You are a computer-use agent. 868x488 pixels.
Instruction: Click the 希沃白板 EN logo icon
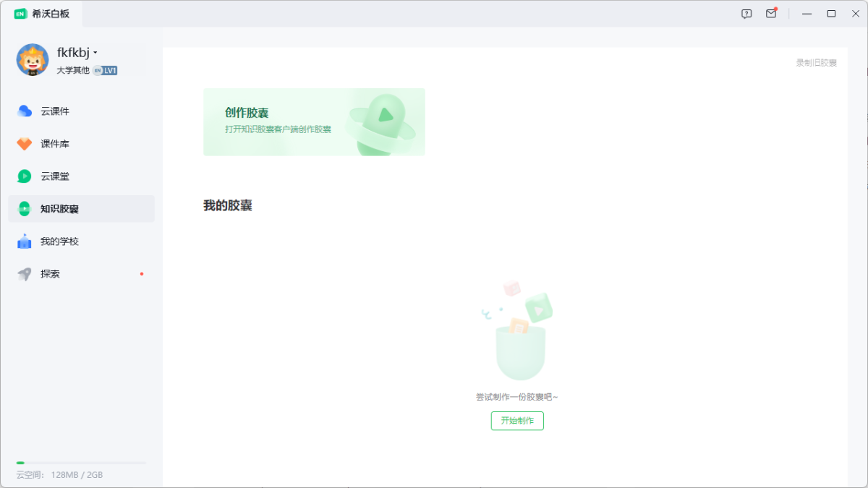pyautogui.click(x=20, y=14)
